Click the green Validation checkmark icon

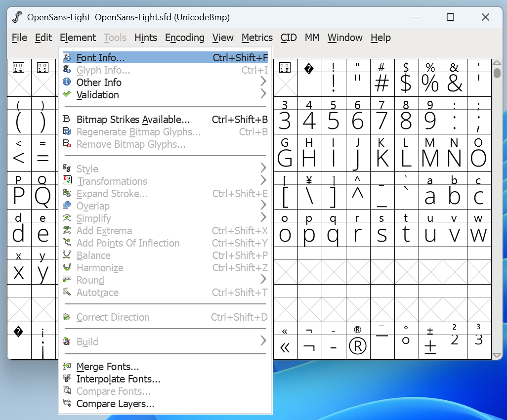[67, 94]
